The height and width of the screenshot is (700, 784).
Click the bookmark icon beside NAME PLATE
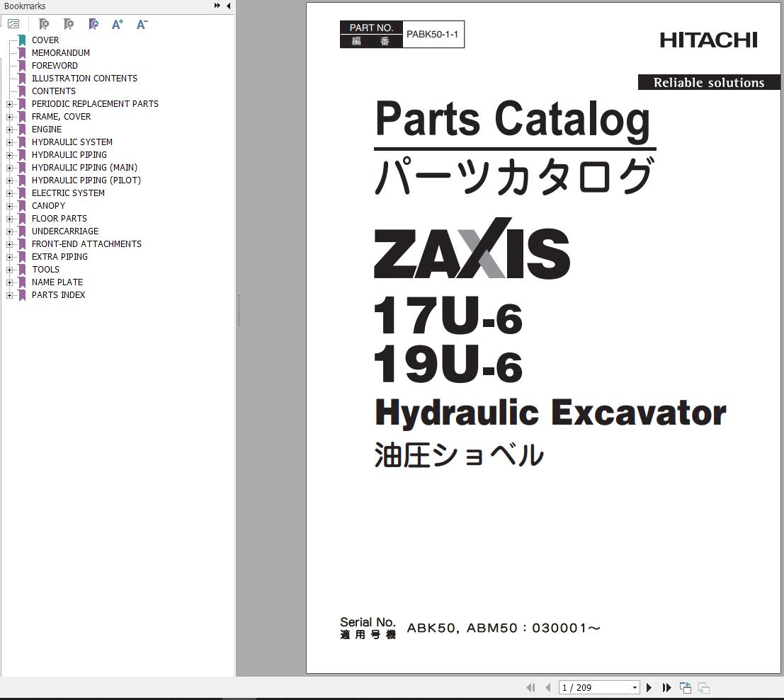(x=22, y=282)
